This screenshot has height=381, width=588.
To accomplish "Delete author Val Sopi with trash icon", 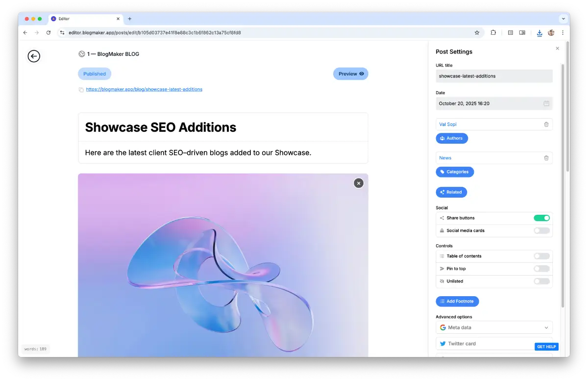I will click(546, 125).
